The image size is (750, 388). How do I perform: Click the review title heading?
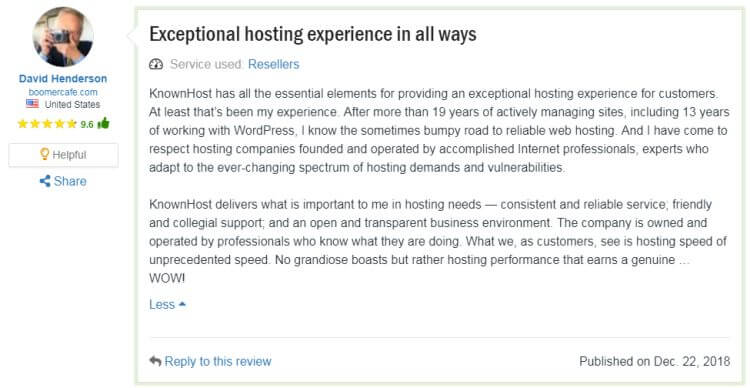coord(313,34)
